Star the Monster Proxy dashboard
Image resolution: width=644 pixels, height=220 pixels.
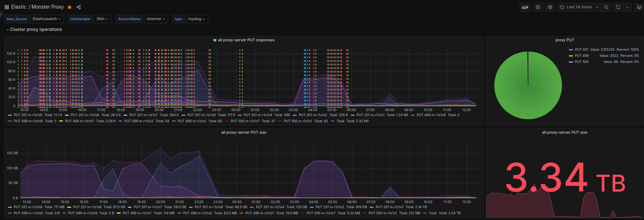tap(70, 7)
